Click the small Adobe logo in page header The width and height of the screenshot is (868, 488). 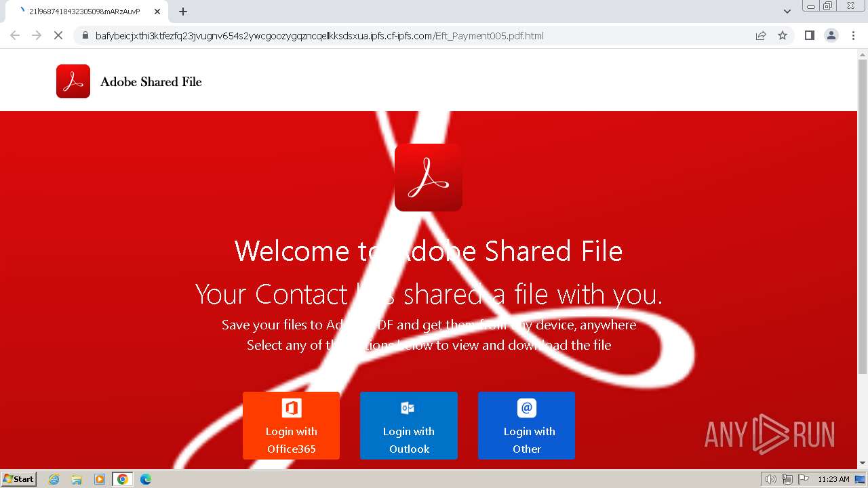pyautogui.click(x=73, y=81)
